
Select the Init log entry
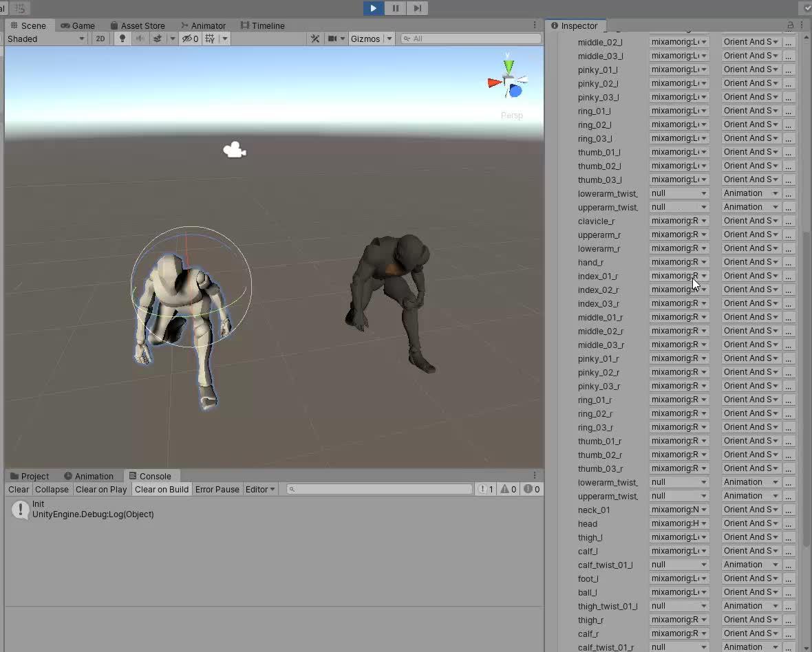(x=274, y=509)
